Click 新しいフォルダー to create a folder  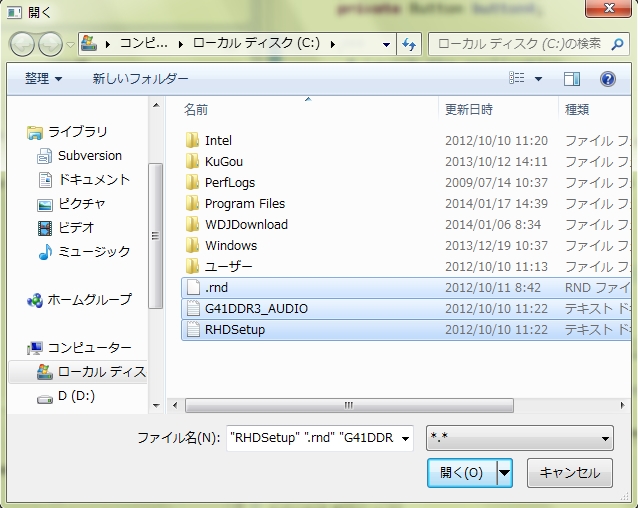(140, 78)
